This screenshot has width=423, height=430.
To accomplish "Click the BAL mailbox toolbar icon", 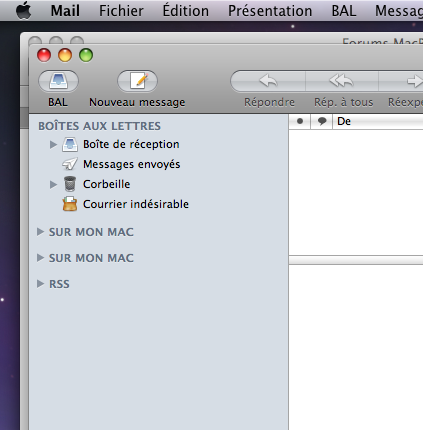I will click(58, 81).
